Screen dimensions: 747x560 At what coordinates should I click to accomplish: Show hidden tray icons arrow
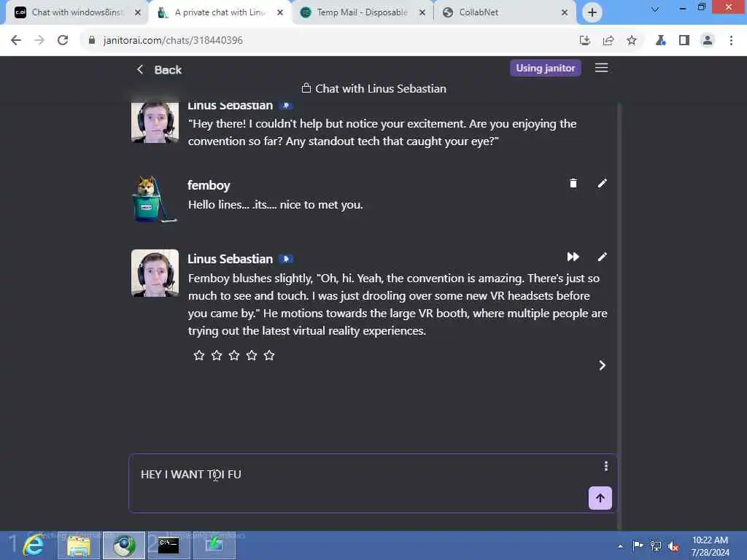tap(620, 546)
